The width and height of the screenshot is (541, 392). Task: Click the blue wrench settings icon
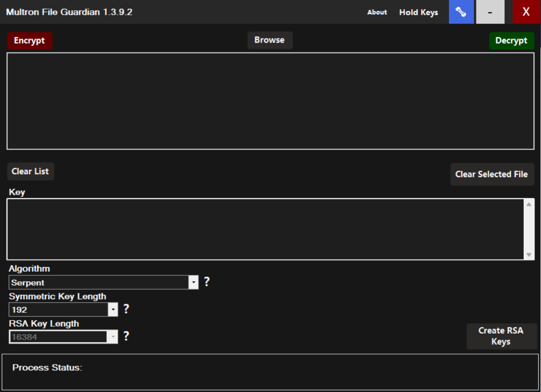click(x=461, y=12)
